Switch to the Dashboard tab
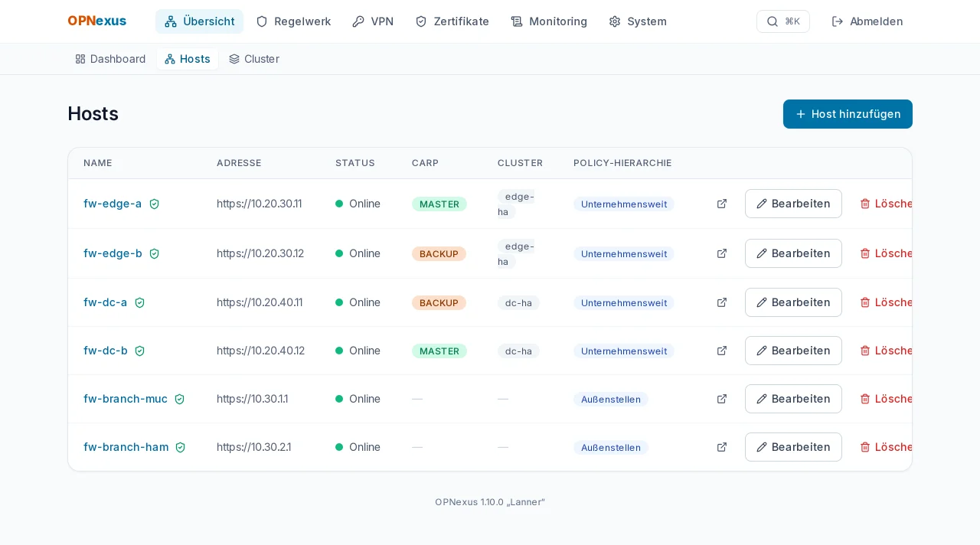This screenshot has height=545, width=980. pyautogui.click(x=110, y=59)
